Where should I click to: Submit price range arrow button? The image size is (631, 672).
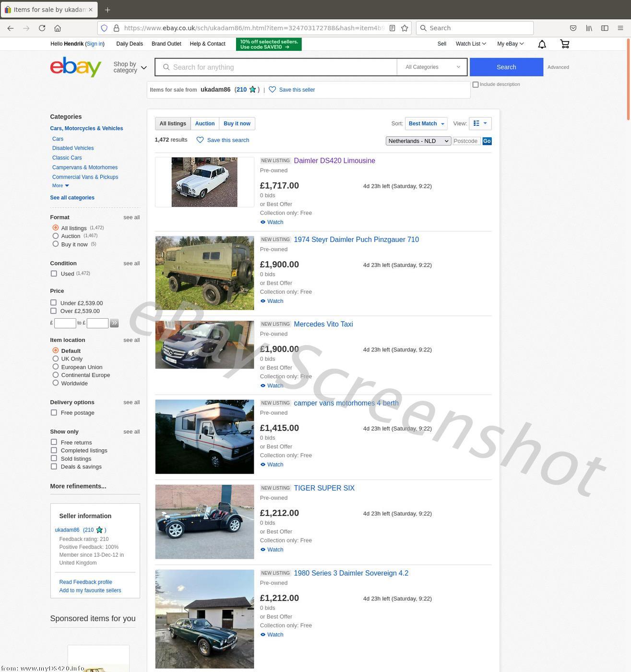click(x=114, y=324)
